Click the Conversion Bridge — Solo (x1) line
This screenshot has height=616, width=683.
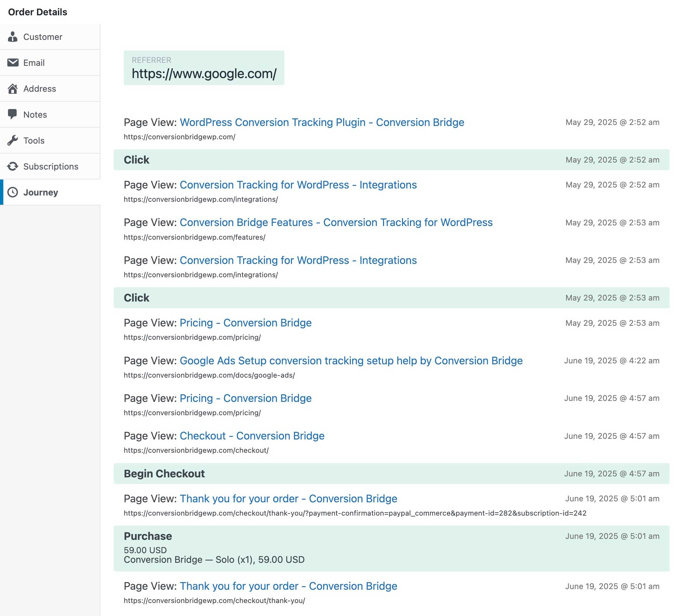(214, 559)
